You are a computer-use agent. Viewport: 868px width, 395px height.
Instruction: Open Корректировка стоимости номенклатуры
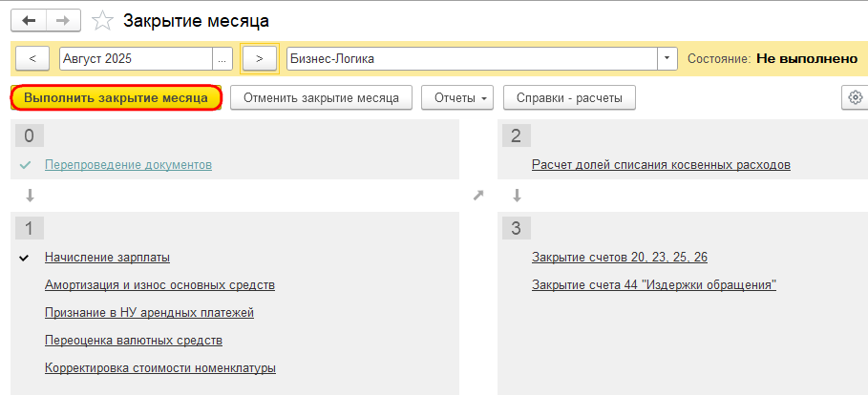(160, 368)
